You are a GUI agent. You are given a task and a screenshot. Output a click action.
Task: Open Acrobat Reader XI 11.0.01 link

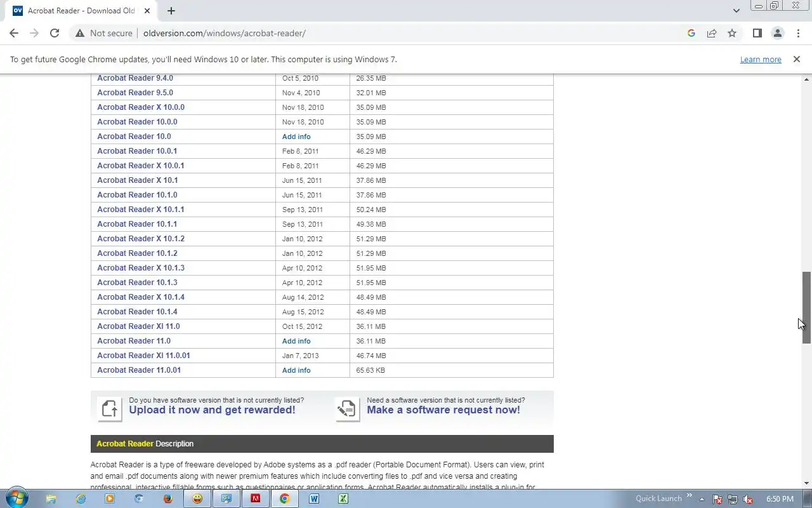tap(143, 356)
